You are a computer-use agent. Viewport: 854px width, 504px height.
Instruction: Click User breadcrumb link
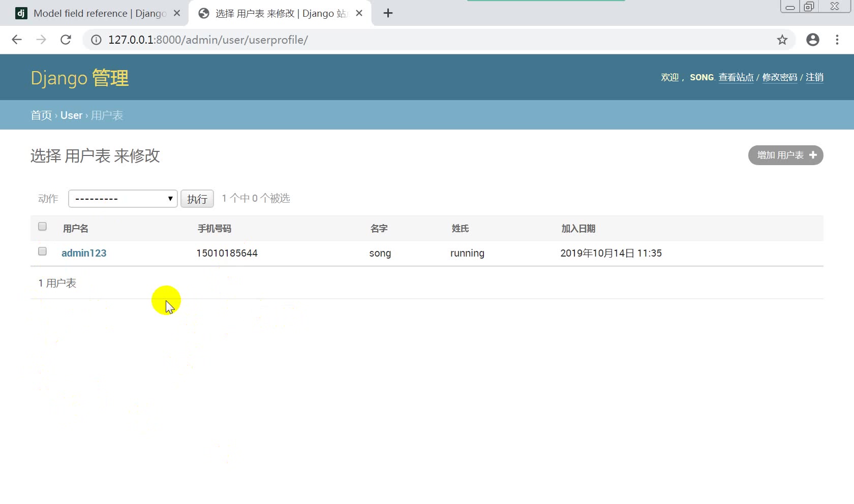pyautogui.click(x=71, y=115)
